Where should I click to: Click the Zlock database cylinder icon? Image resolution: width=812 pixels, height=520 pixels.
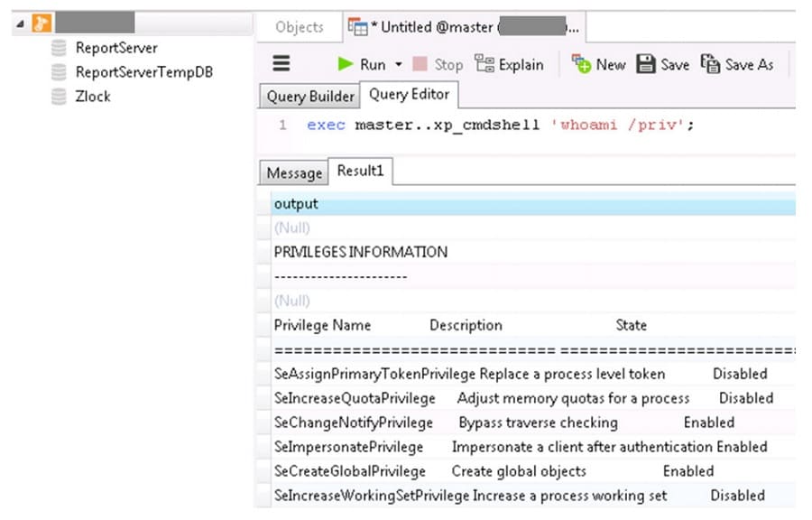point(59,97)
